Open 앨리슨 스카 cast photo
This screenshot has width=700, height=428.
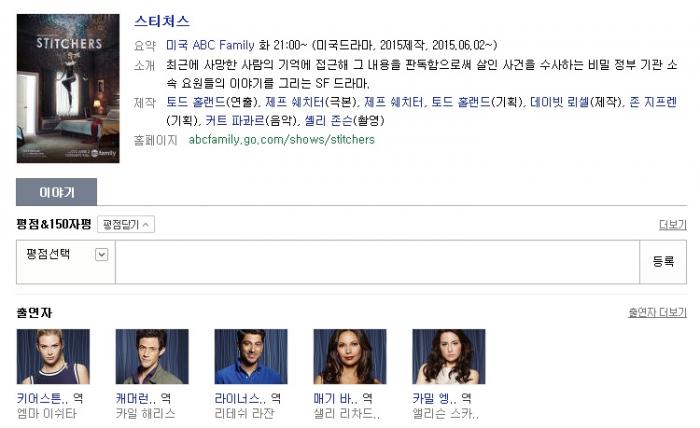click(449, 357)
